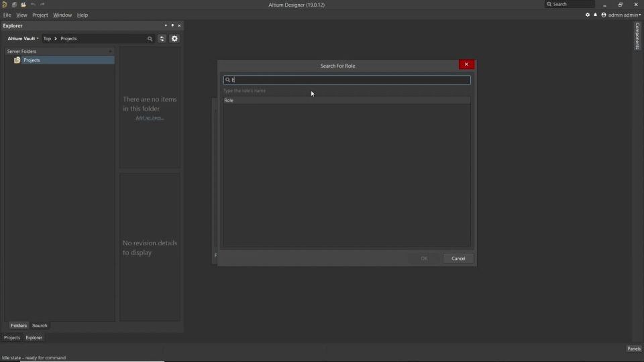Click the Add an item link

point(150,118)
